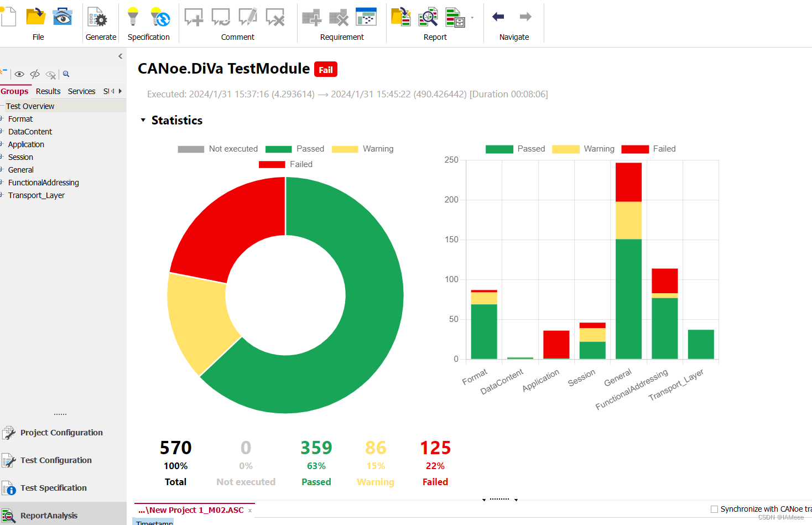Image resolution: width=812 pixels, height=525 pixels.
Task: Click the eye-over-briefcase icon in the File group
Action: click(63, 17)
